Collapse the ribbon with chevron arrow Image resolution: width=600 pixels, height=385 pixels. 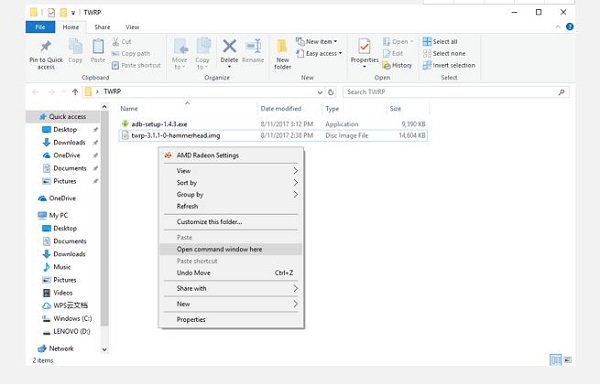tap(558, 27)
